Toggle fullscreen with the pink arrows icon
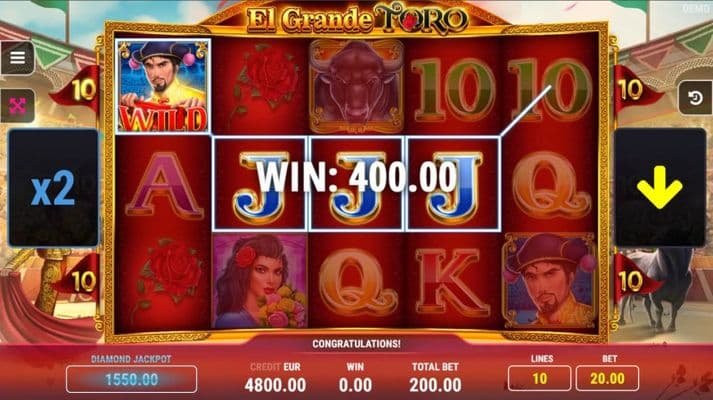The height and width of the screenshot is (400, 713). (x=17, y=106)
